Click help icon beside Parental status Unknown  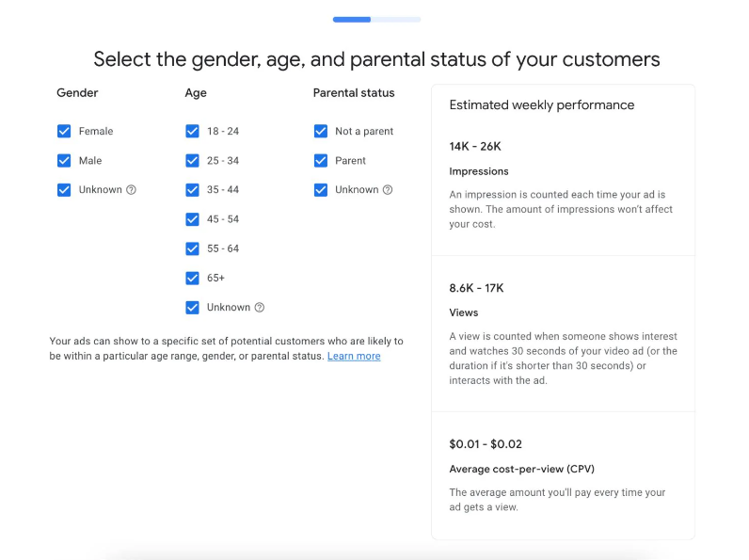pyautogui.click(x=388, y=190)
